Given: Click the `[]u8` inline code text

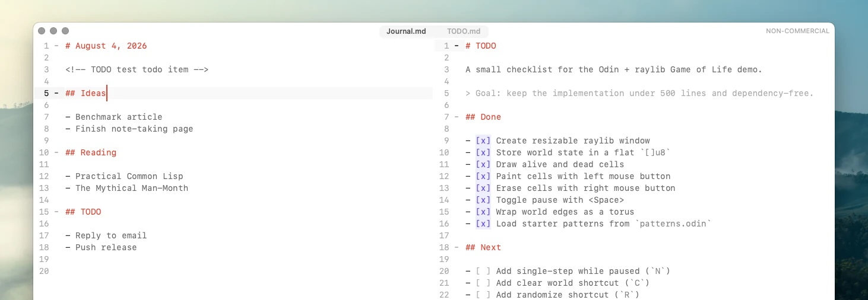Looking at the screenshot, I should (x=655, y=152).
